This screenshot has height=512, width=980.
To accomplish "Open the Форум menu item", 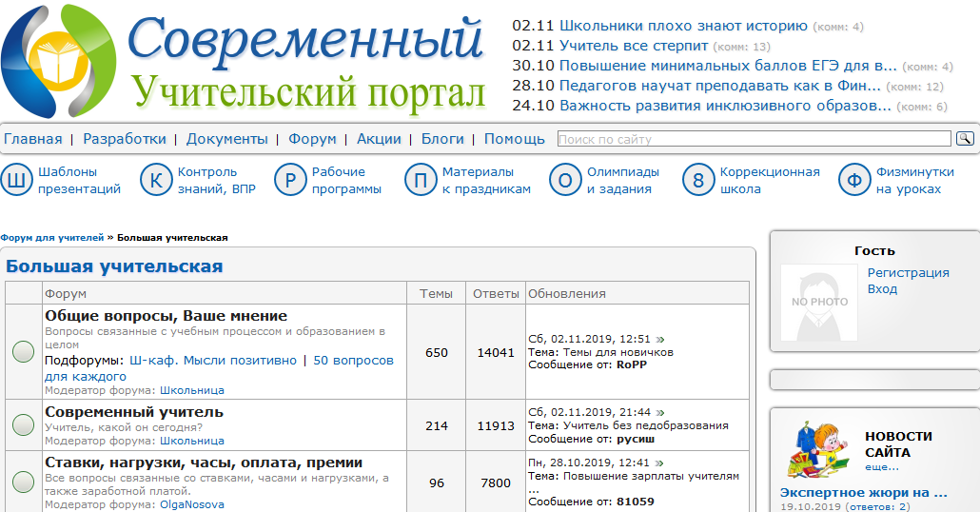I will click(312, 139).
